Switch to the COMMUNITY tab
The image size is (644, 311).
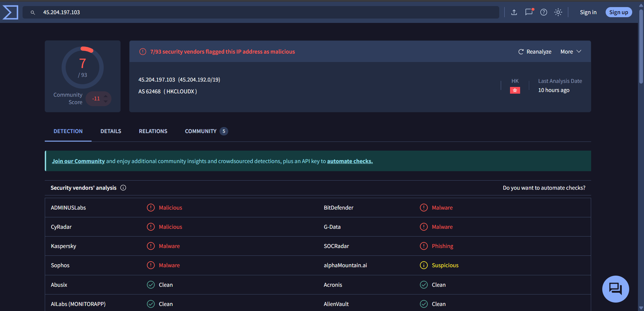click(x=206, y=131)
